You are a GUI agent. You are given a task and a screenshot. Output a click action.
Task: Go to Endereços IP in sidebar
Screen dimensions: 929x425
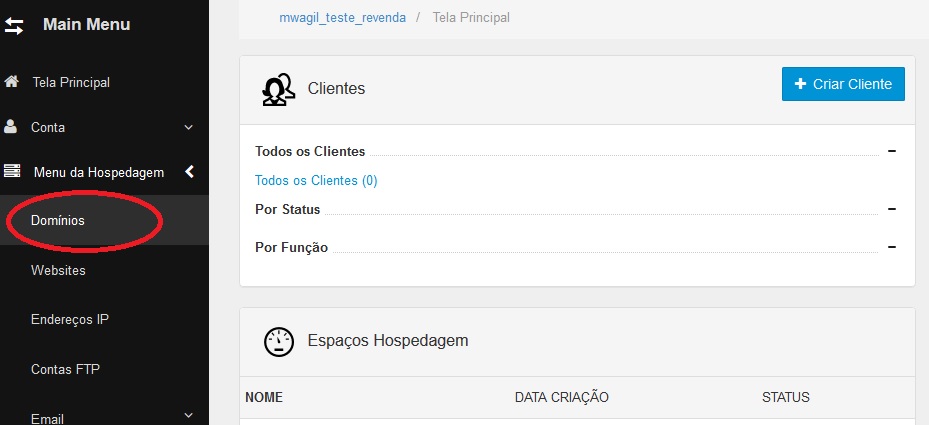click(x=70, y=319)
